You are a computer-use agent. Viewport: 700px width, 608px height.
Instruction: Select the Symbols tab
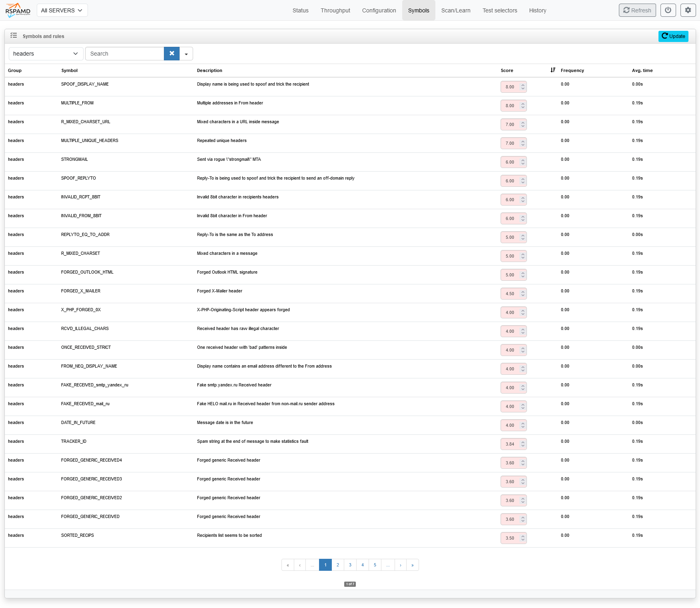pyautogui.click(x=419, y=10)
